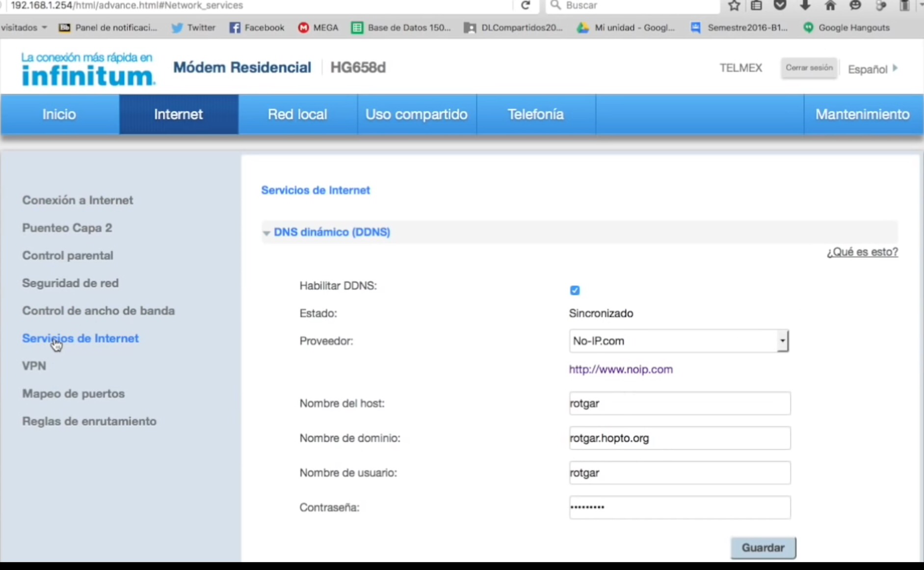
Task: Open the Twitter bookmark
Action: [194, 27]
